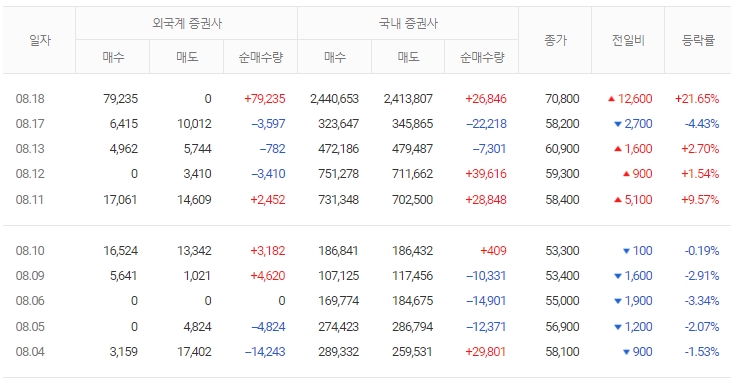Click the red up triangle beside 1,600 on 08.13
The width and height of the screenshot is (731, 378).
click(618, 149)
